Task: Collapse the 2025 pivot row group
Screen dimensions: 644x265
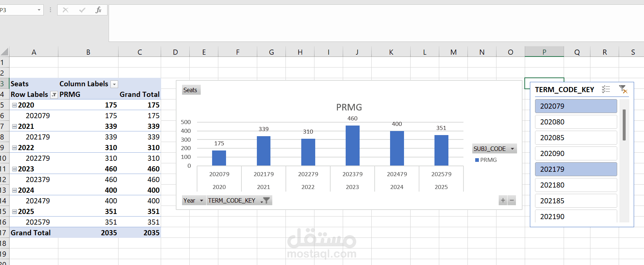Action: (x=14, y=211)
